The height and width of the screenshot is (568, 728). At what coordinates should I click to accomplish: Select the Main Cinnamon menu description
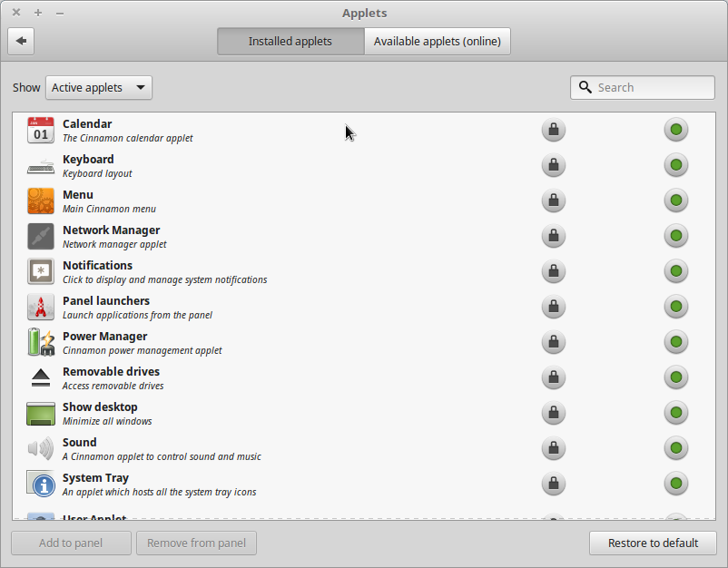(x=109, y=209)
